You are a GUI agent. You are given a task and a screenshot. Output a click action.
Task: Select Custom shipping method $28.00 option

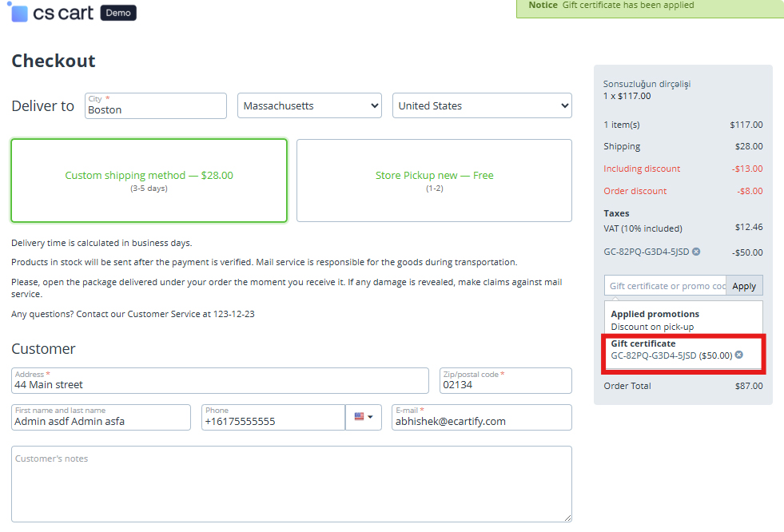149,181
